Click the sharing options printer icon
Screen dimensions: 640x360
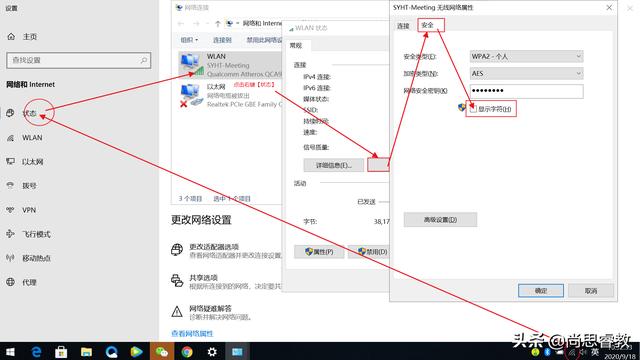click(177, 281)
